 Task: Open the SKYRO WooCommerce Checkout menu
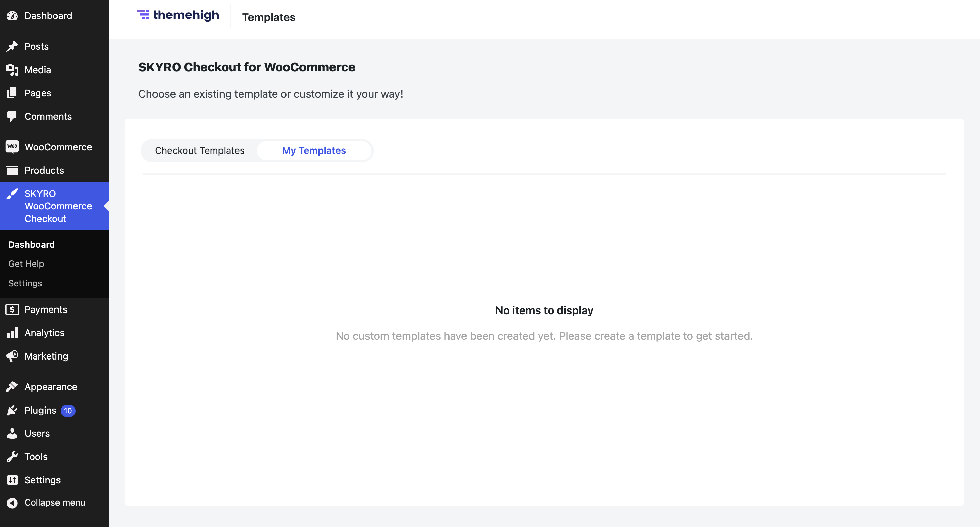pos(54,206)
